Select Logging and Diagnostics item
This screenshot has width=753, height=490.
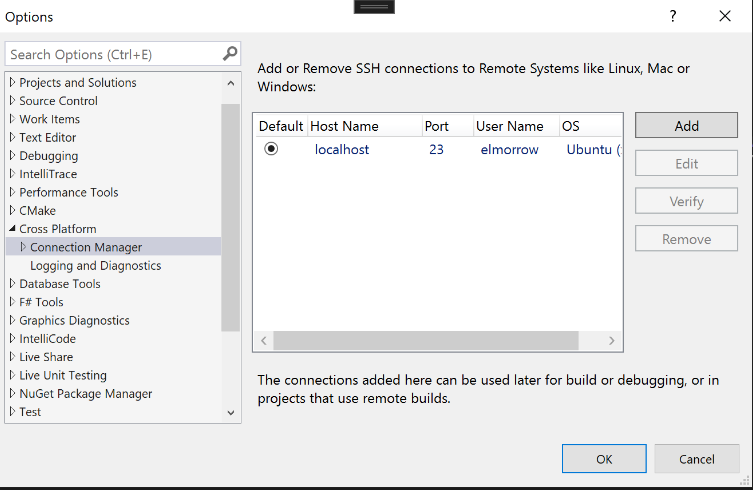95,266
